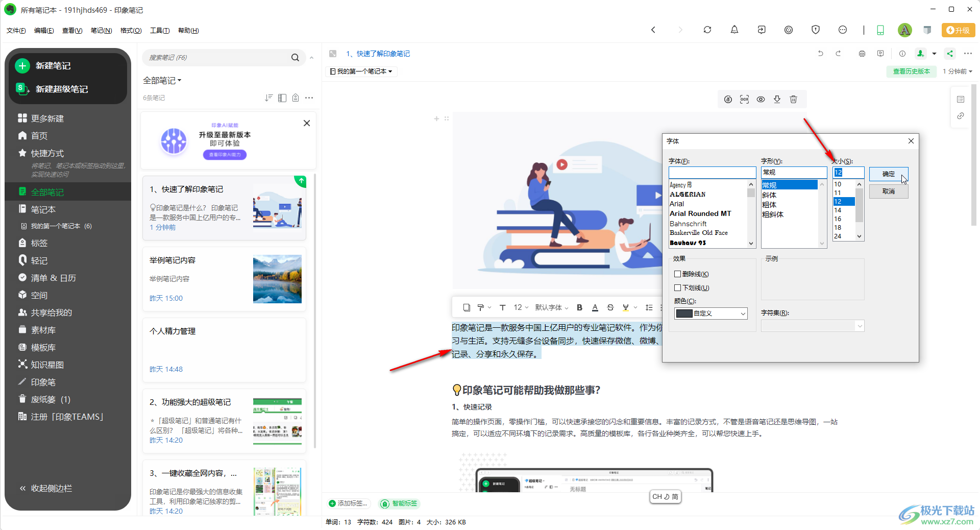Click the green share icon

(950, 54)
